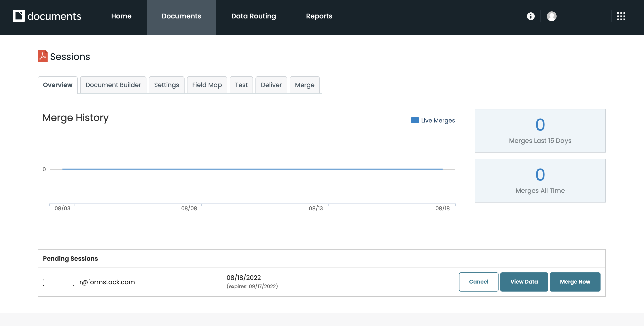Go to Home in top navigation

point(121,16)
